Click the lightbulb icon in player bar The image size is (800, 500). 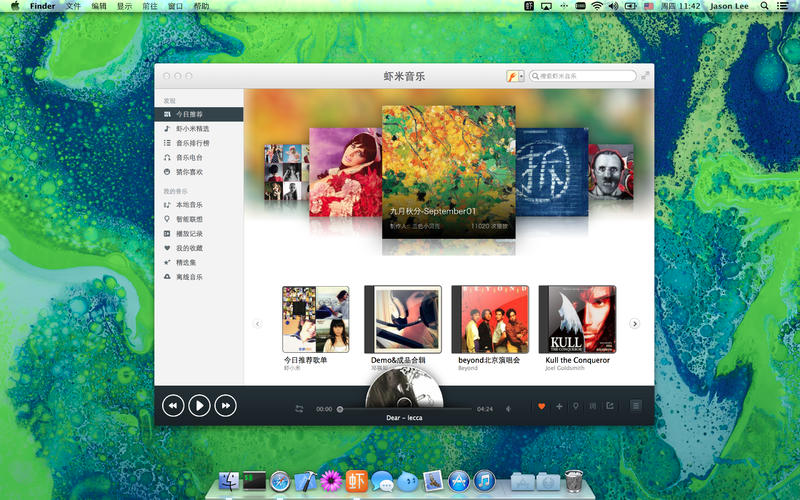point(576,406)
